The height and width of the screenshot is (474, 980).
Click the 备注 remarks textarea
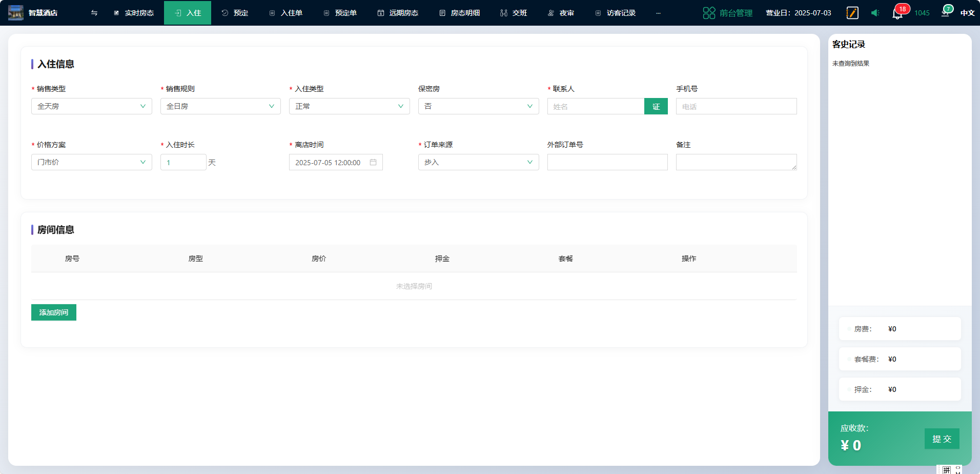click(737, 162)
